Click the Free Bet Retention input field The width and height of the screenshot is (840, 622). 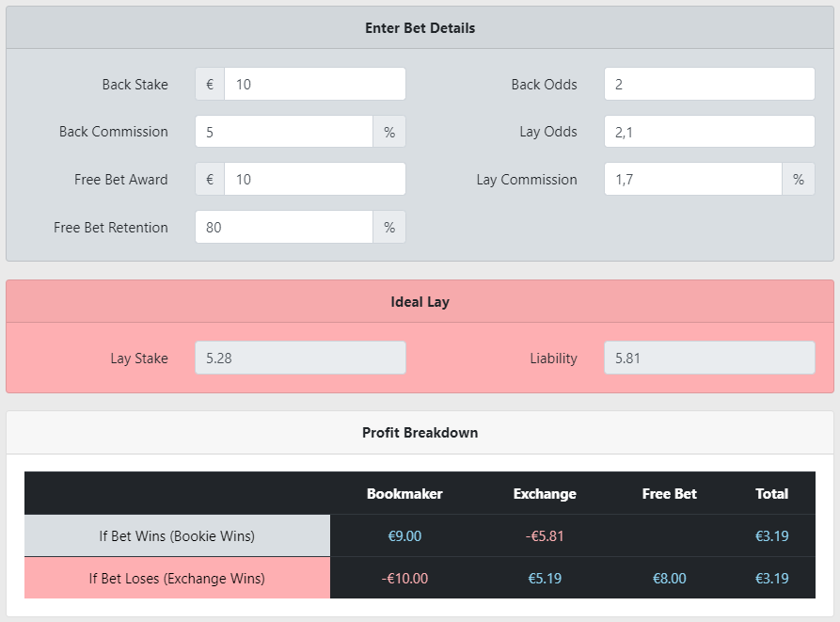point(284,227)
